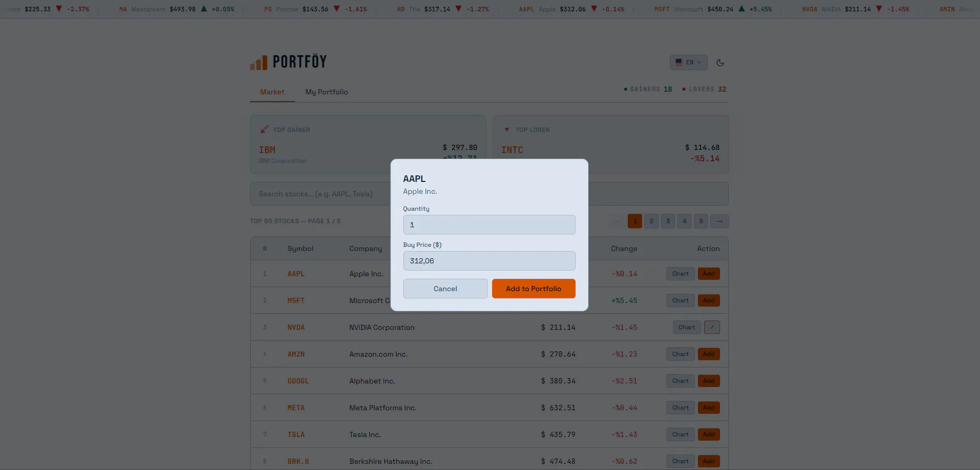Viewport: 980px width, 470px height.
Task: Click the Buy Price input field
Action: click(x=489, y=261)
